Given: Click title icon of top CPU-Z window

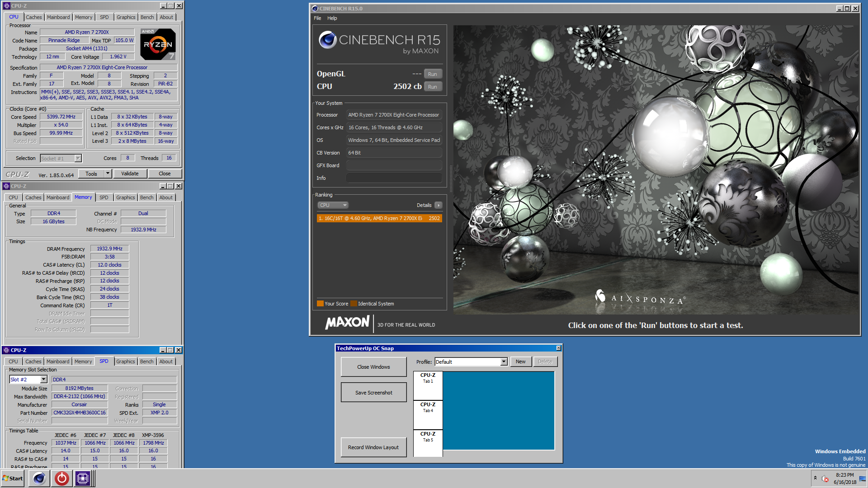Looking at the screenshot, I should [x=6, y=6].
